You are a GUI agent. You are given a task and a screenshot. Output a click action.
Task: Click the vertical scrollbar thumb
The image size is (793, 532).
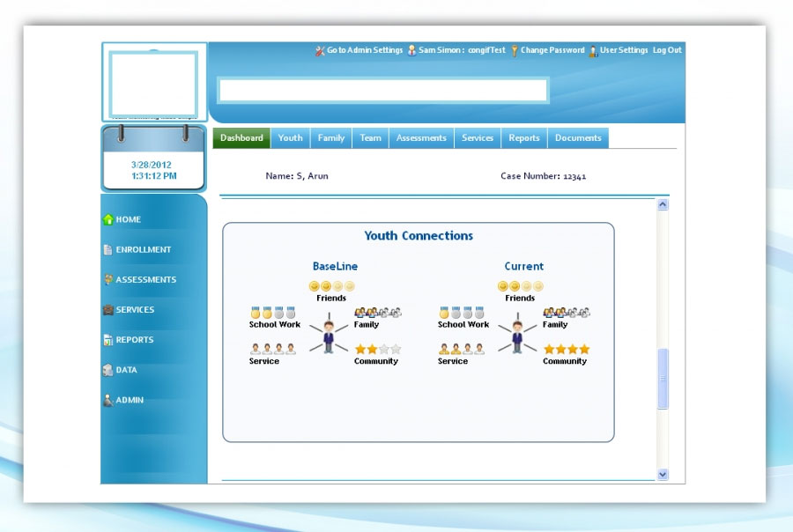pyautogui.click(x=663, y=378)
